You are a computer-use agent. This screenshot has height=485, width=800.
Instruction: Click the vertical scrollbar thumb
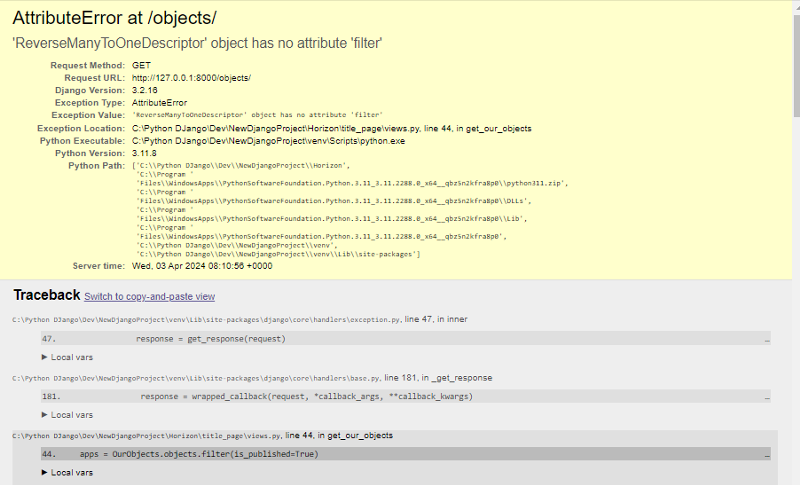[x=794, y=60]
